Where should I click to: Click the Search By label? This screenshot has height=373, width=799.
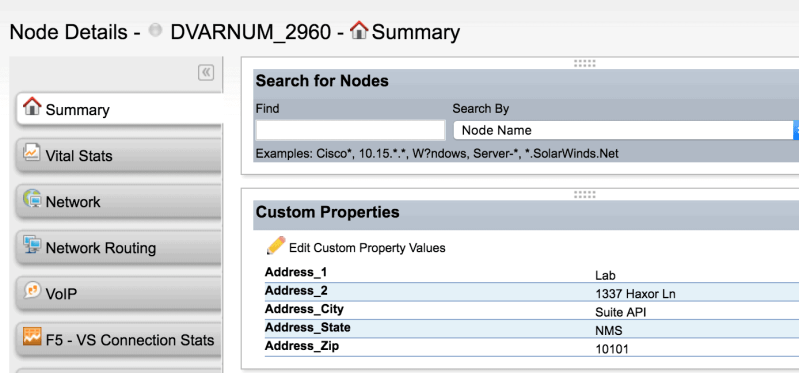tap(481, 109)
